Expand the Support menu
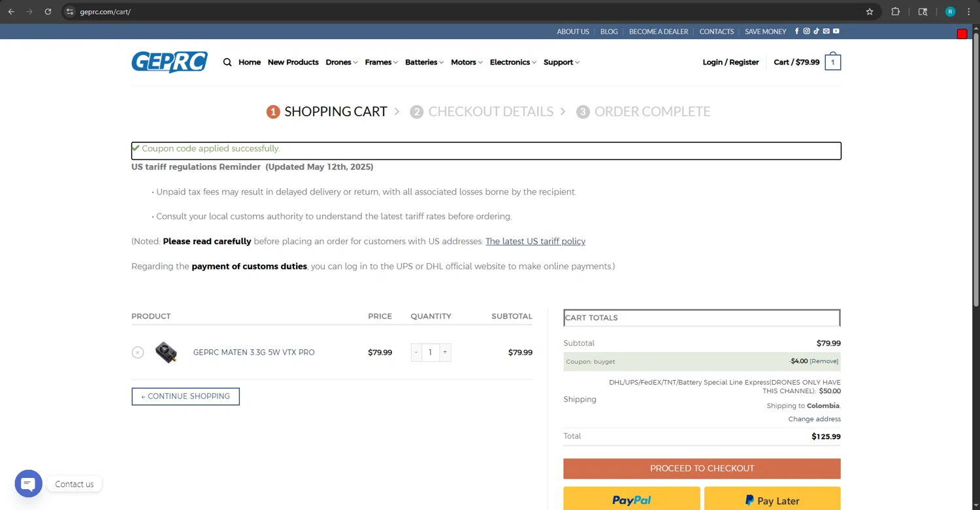The height and width of the screenshot is (510, 980). point(562,62)
